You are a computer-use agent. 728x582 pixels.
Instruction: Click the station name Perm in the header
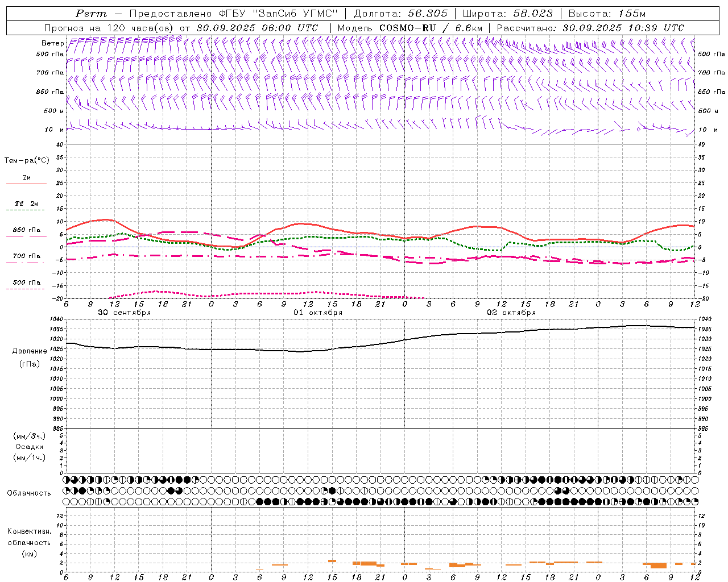(x=91, y=14)
